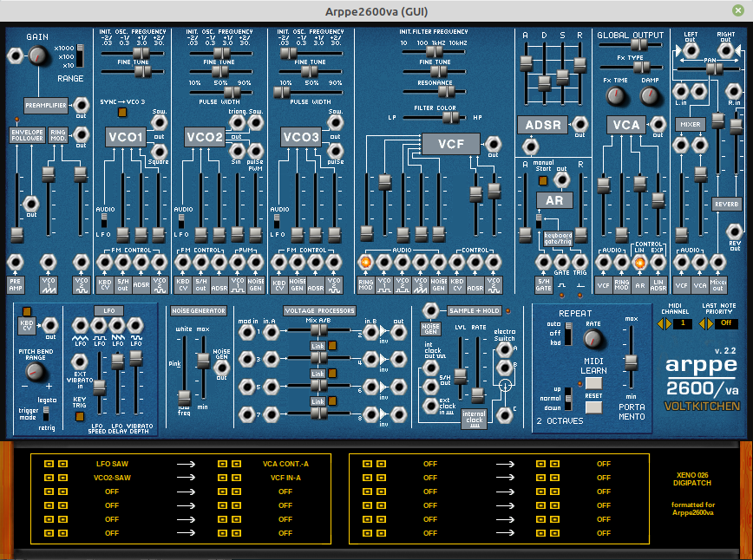Click the VCA out jack
The width and height of the screenshot is (753, 560).
tap(657, 124)
